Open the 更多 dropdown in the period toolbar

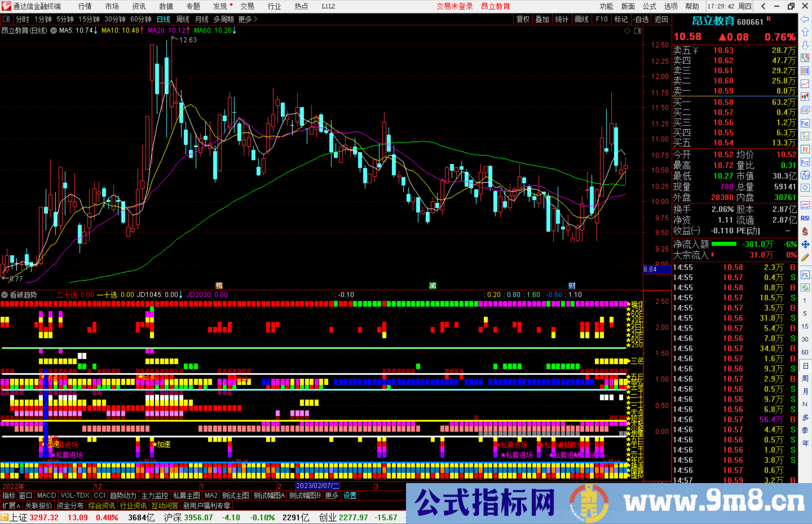point(245,19)
